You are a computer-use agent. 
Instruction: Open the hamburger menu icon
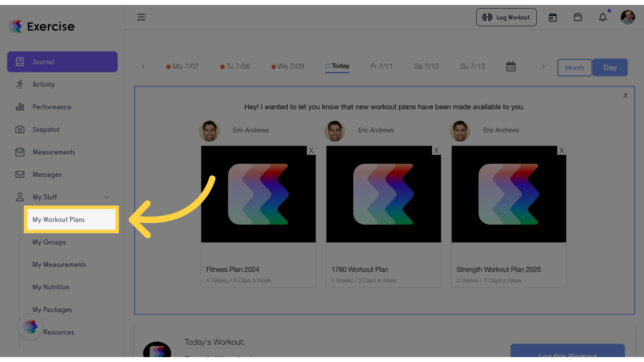pyautogui.click(x=141, y=17)
